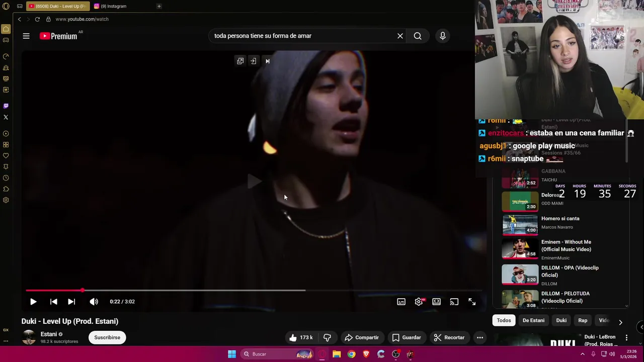Play the video with the play button

click(x=33, y=302)
